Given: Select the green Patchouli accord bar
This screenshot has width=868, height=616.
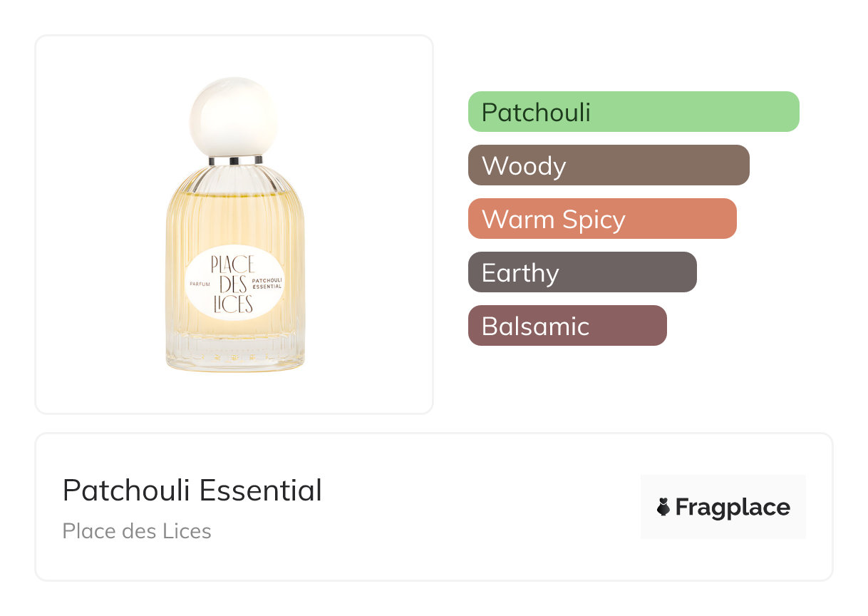Looking at the screenshot, I should point(633,112).
